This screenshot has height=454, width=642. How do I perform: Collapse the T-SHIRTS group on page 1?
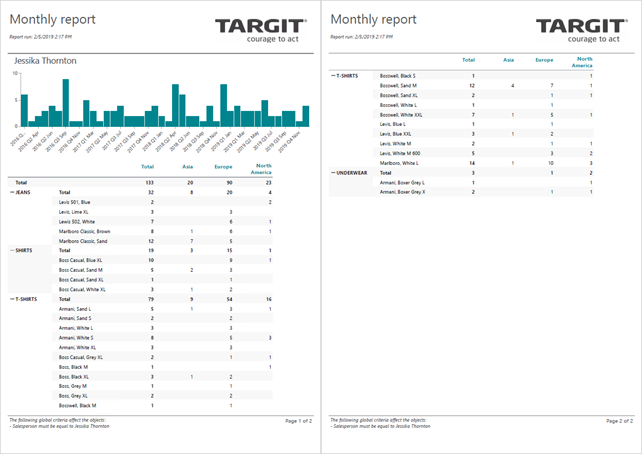point(12,299)
